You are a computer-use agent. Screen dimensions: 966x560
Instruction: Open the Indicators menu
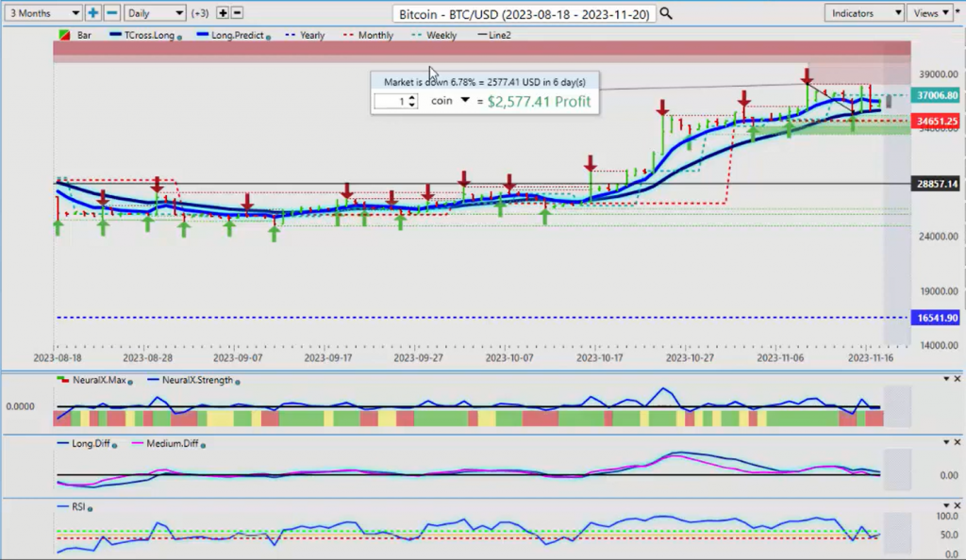tap(864, 13)
